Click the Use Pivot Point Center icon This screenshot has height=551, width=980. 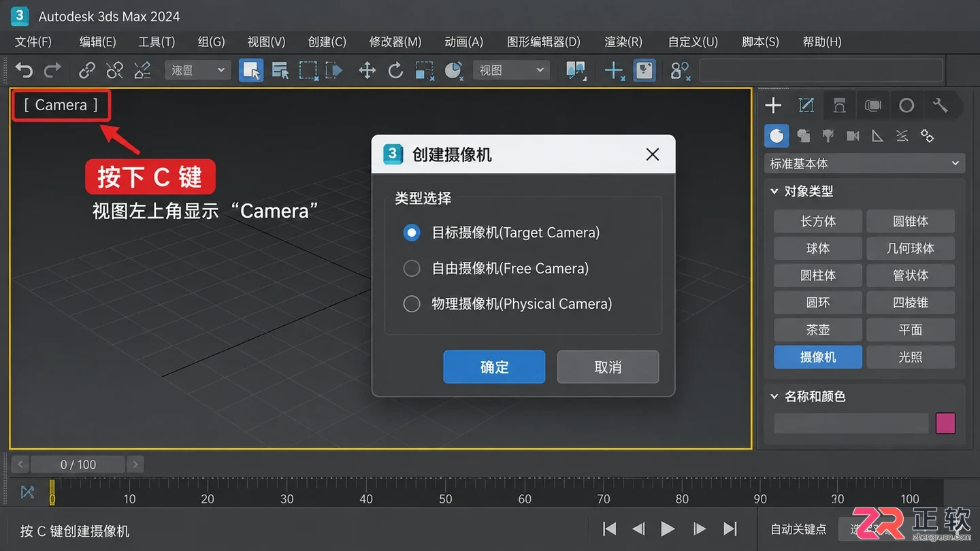click(576, 70)
